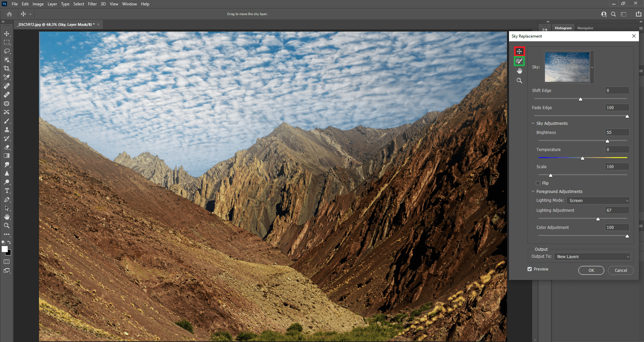Enable the Flip checkbox
This screenshot has height=342, width=644.
pos(538,183)
